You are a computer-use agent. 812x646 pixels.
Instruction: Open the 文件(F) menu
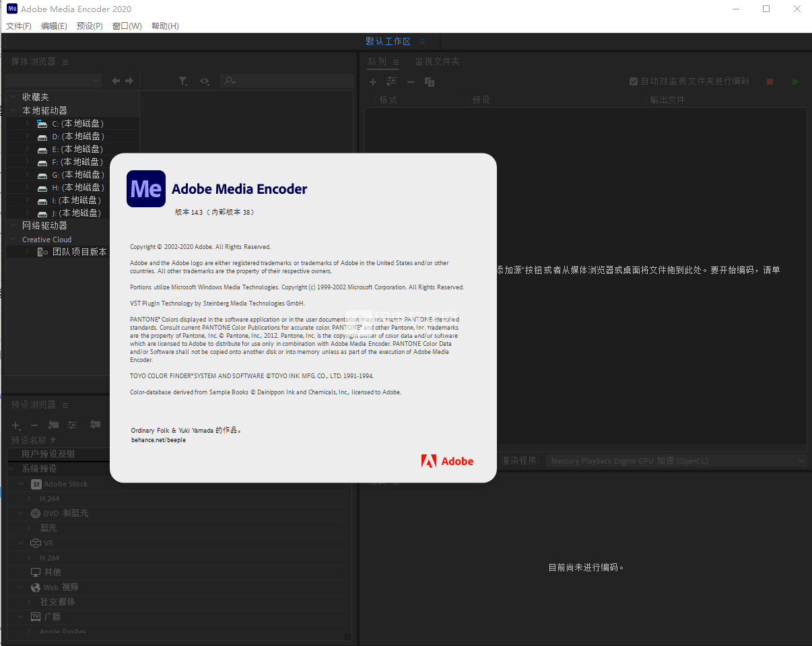[x=19, y=26]
